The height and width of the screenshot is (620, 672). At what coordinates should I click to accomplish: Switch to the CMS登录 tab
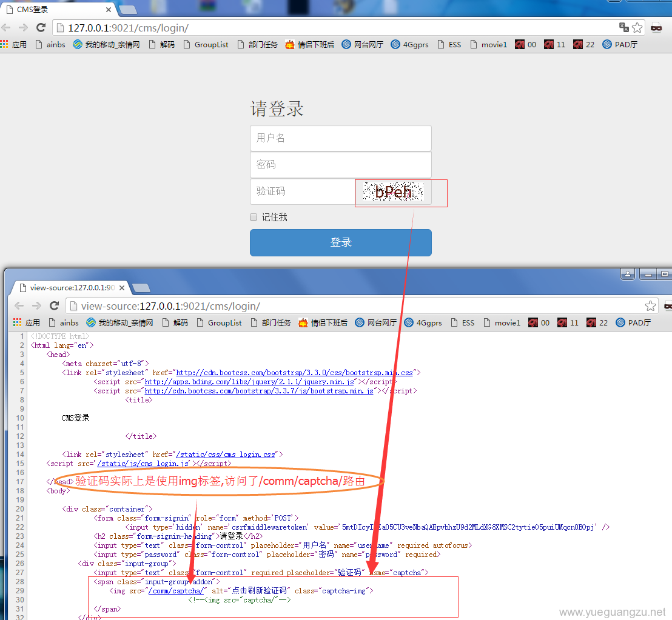59,10
